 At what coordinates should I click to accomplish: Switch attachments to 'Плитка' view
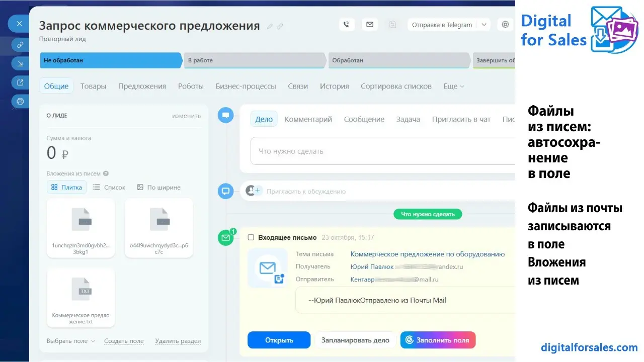click(x=67, y=187)
